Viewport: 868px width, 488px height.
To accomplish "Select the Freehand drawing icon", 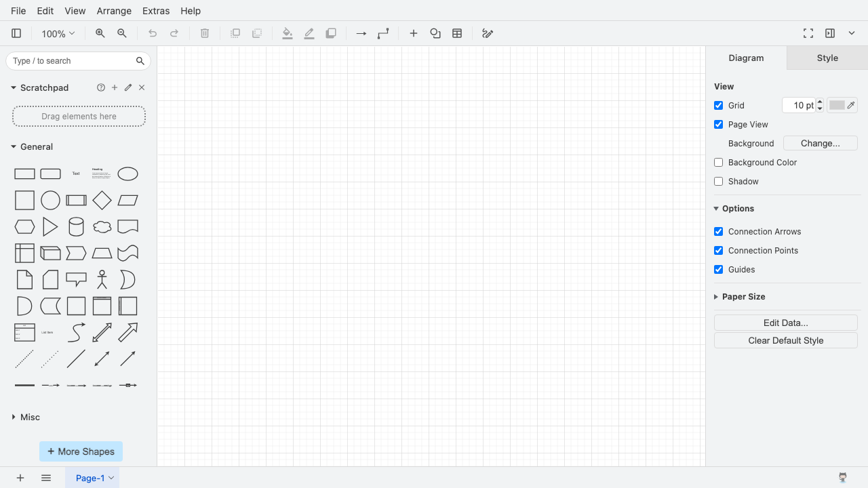I will [488, 33].
